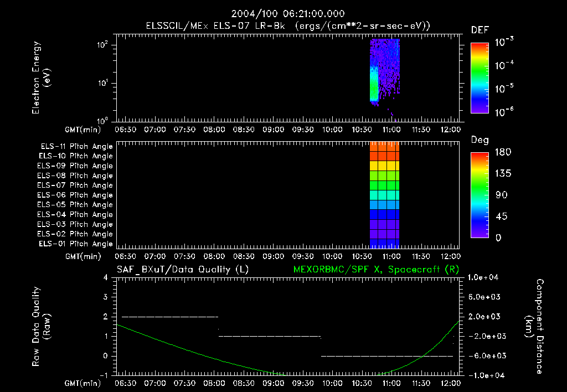Click the 'ELS-11 Pitch Angle' row label
This screenshot has width=567, height=392.
pyautogui.click(x=76, y=147)
